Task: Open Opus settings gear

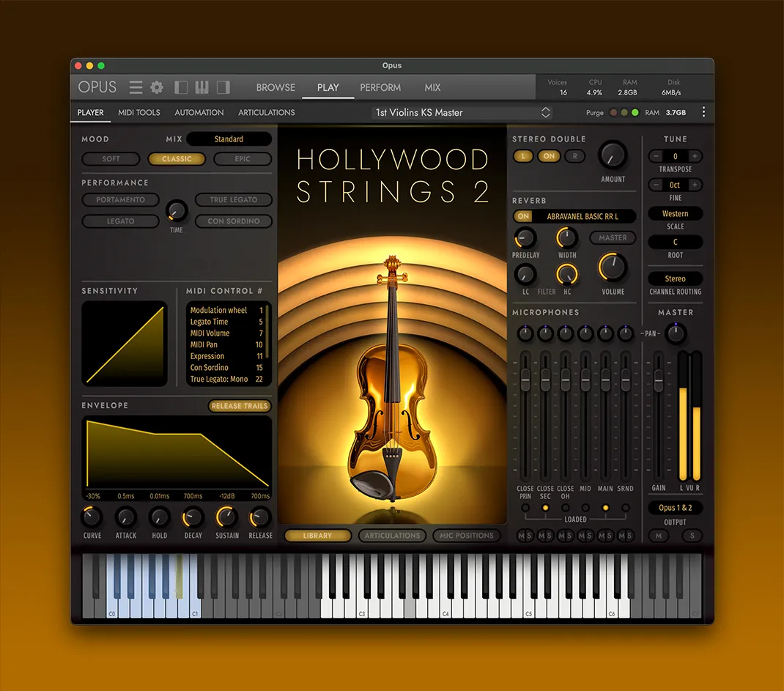Action: (157, 87)
